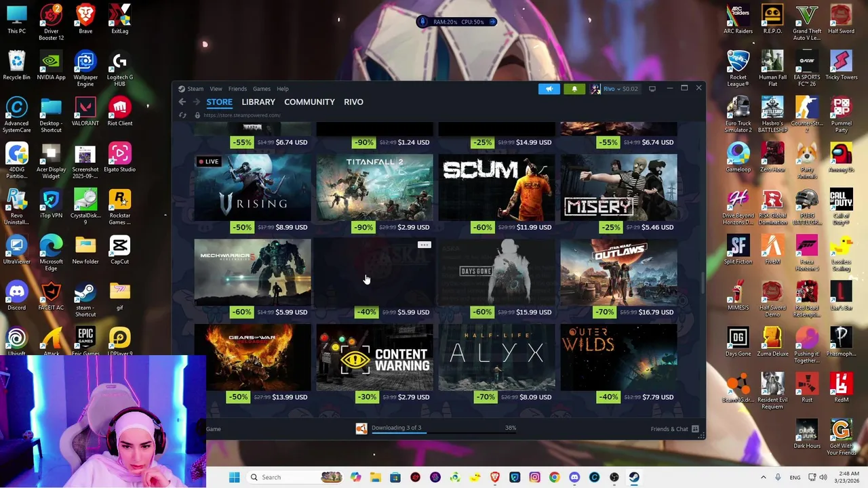The height and width of the screenshot is (488, 868).
Task: Open the View menu in Steam
Action: 216,89
